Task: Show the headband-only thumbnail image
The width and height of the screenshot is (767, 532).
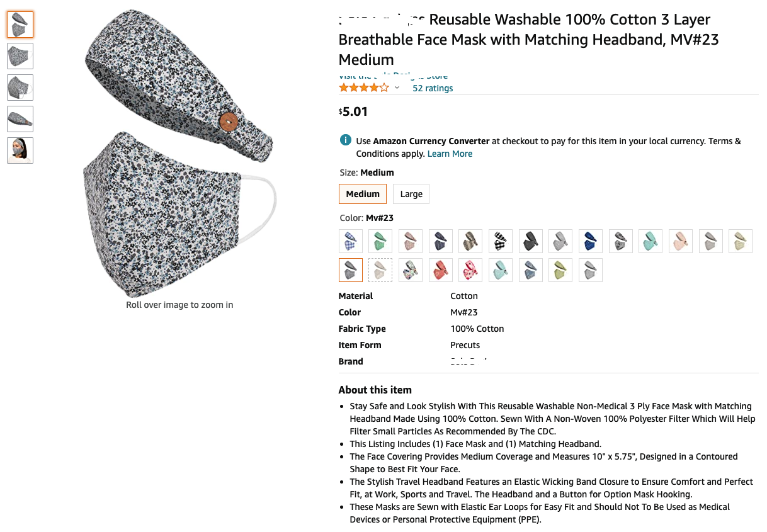Action: [20, 119]
